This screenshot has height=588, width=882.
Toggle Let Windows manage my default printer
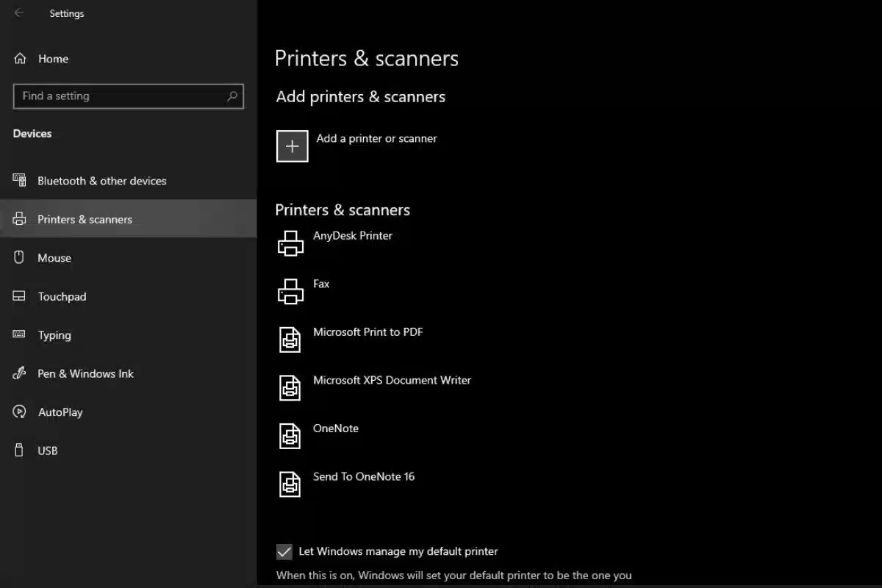point(284,551)
